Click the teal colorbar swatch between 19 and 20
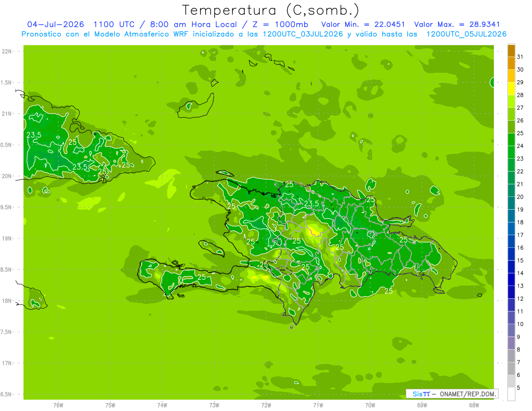This screenshot has width=532, height=411. coord(511,203)
